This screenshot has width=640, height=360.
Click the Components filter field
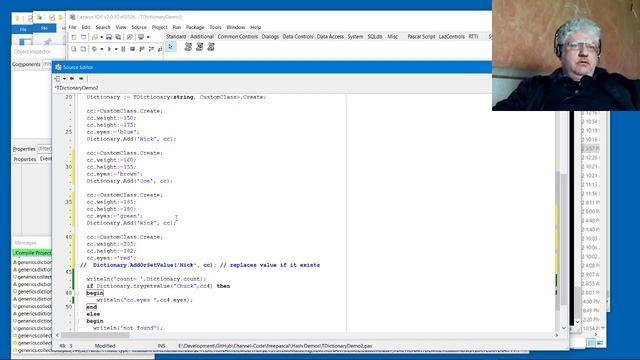pyautogui.click(x=47, y=64)
